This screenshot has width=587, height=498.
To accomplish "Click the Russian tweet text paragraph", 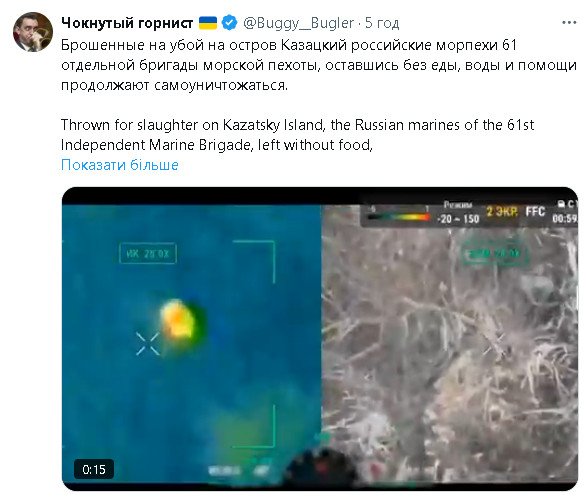I will [x=319, y=65].
